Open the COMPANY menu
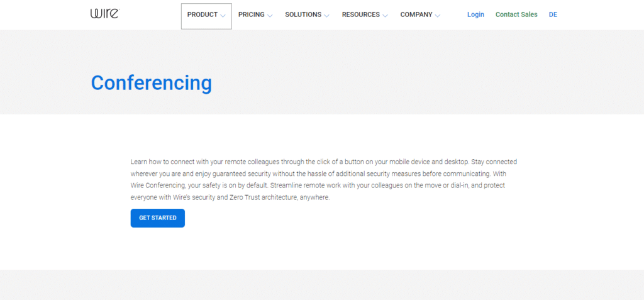This screenshot has width=644, height=300. click(x=416, y=14)
